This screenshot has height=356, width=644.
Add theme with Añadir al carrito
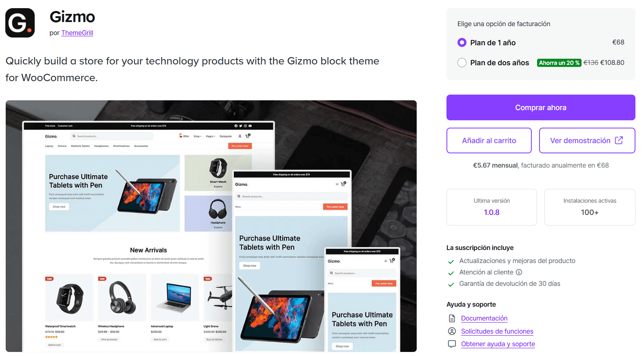click(x=489, y=141)
